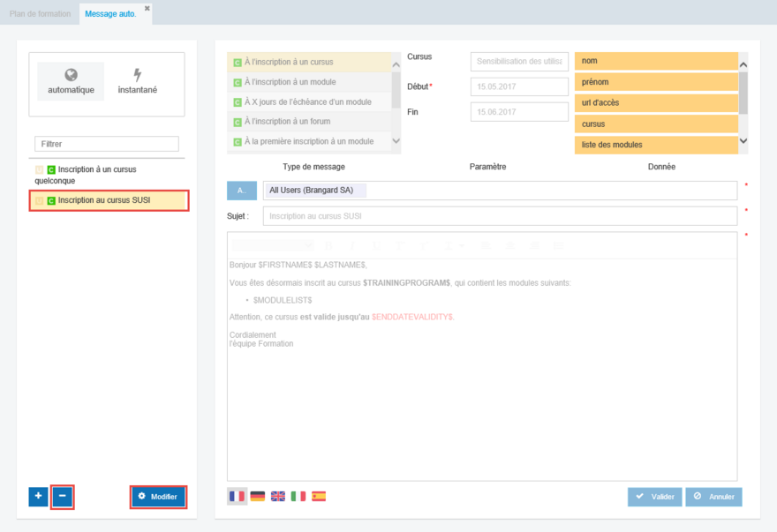This screenshot has height=532, width=777.
Task: Toggle the checkbox for 'Inscription à un cursus quelconque'
Action: (x=37, y=169)
